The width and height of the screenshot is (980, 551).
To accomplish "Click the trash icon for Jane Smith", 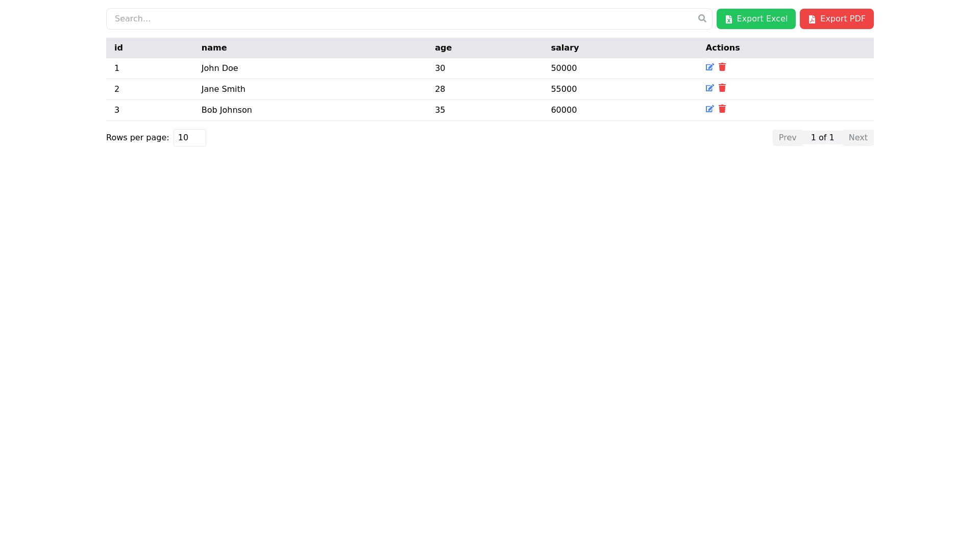I will (x=722, y=88).
